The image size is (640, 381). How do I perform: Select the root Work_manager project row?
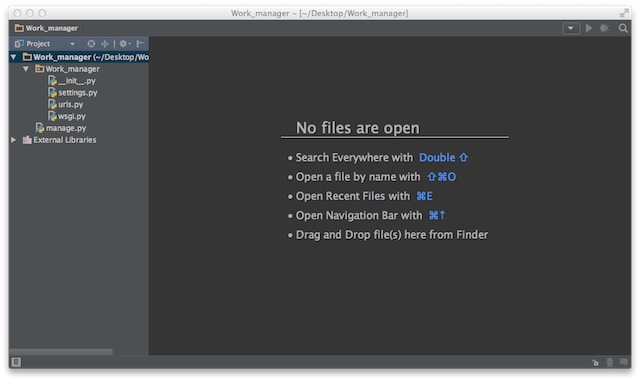(x=79, y=57)
